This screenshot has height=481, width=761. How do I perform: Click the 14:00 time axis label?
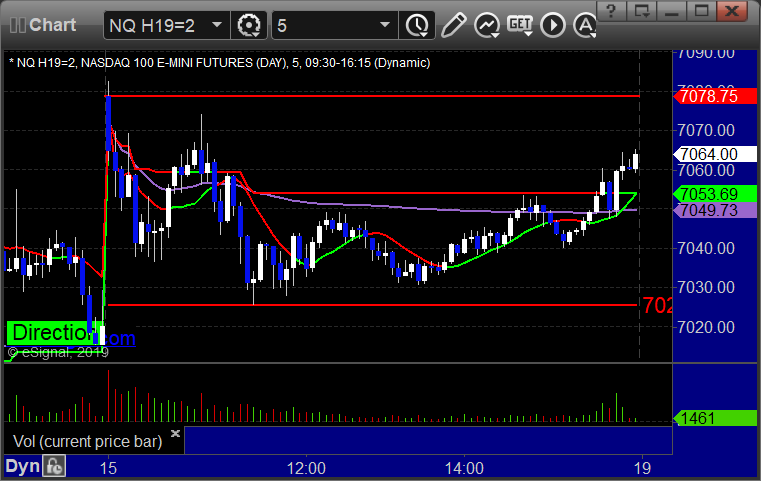[x=464, y=468]
